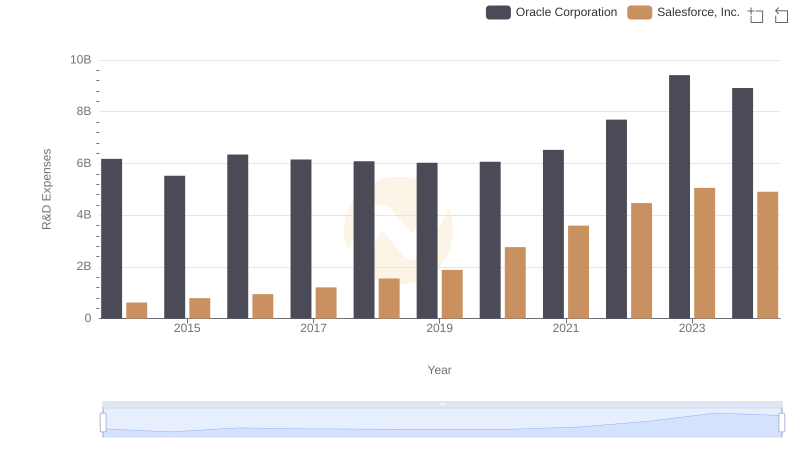
Task: Click the Oracle bar between 2019 and 2021
Action: [x=490, y=240]
